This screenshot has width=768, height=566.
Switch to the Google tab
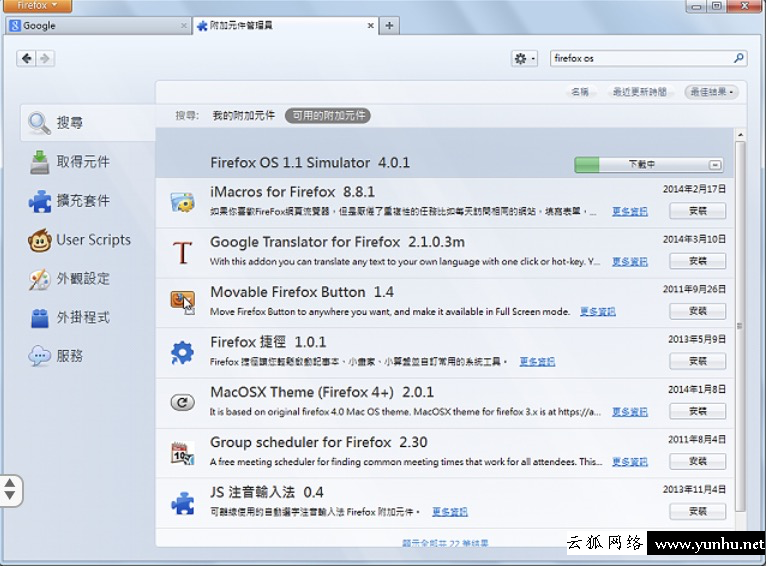[98, 25]
